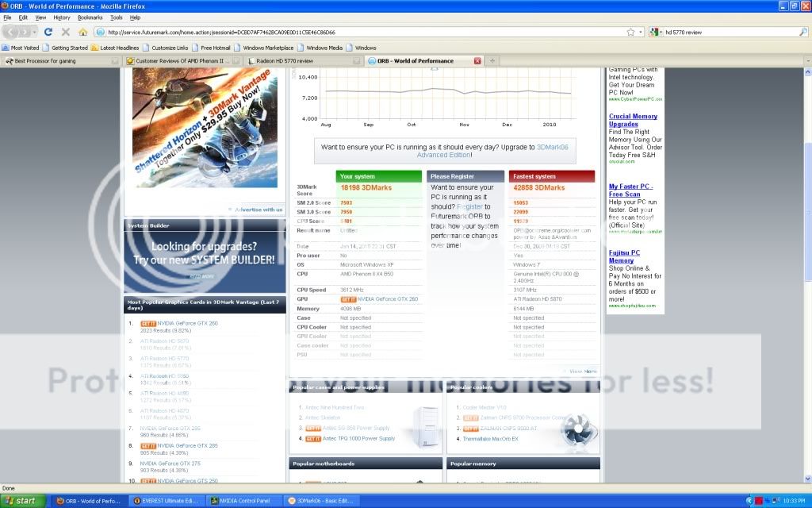Open the Crucial Memory Upgrades ad link
812x508 pixels.
tap(633, 121)
